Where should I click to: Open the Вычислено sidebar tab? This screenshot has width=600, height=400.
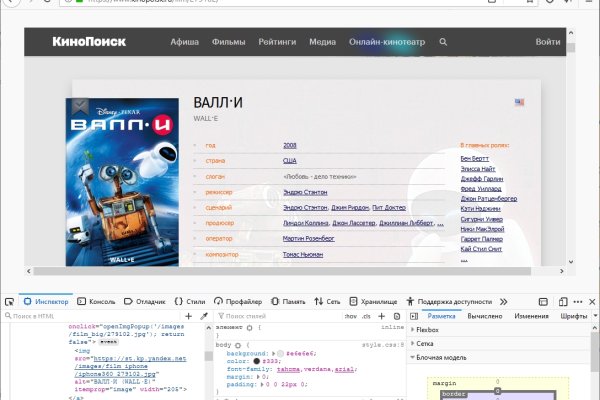coord(486,315)
